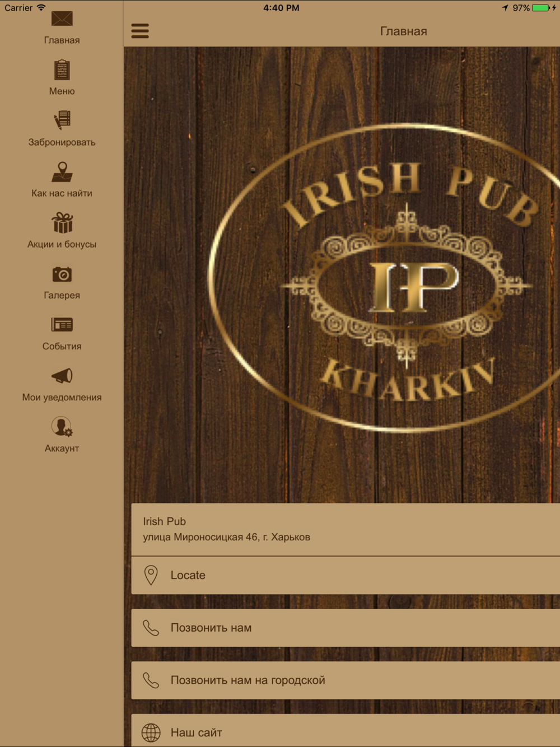This screenshot has width=560, height=747.
Task: Select Мои уведомления in sidebar
Action: coord(62,397)
